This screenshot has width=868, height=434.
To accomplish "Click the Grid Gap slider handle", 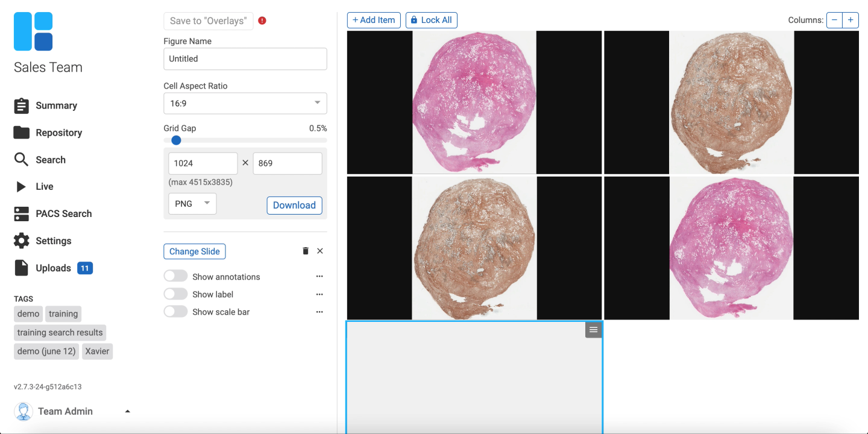I will [176, 140].
